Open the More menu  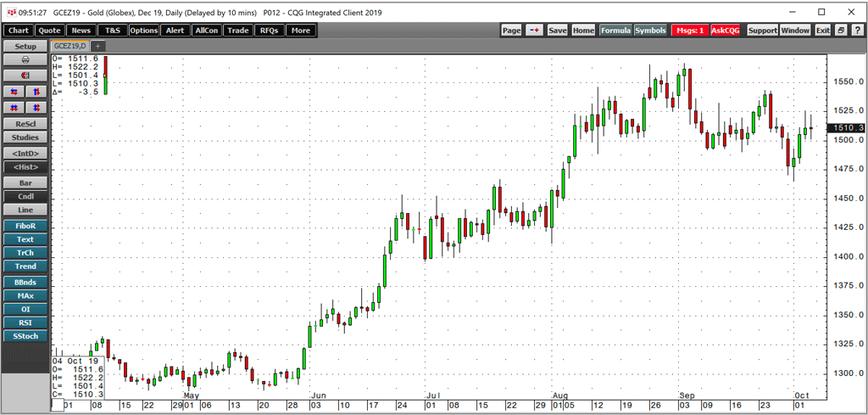[x=300, y=31]
